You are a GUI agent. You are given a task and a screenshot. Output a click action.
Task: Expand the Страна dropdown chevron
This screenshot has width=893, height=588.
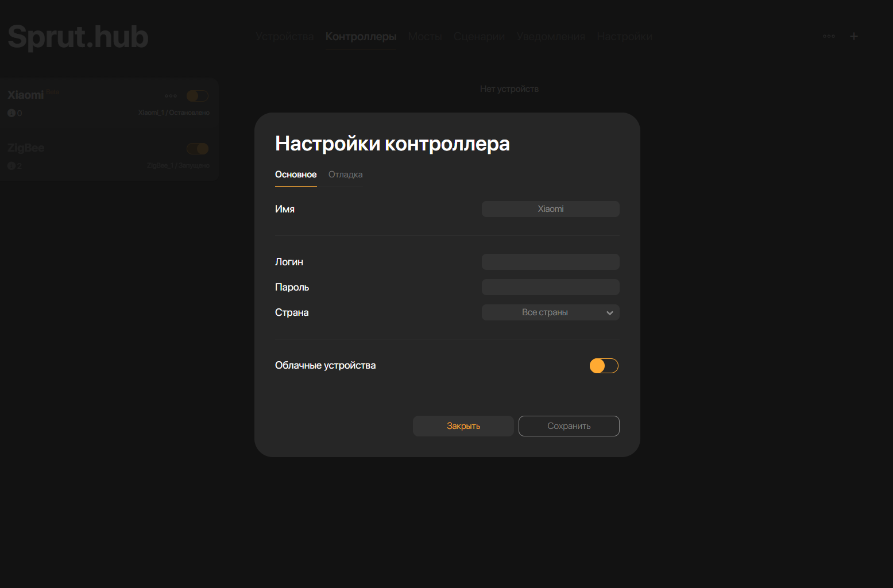[609, 313]
